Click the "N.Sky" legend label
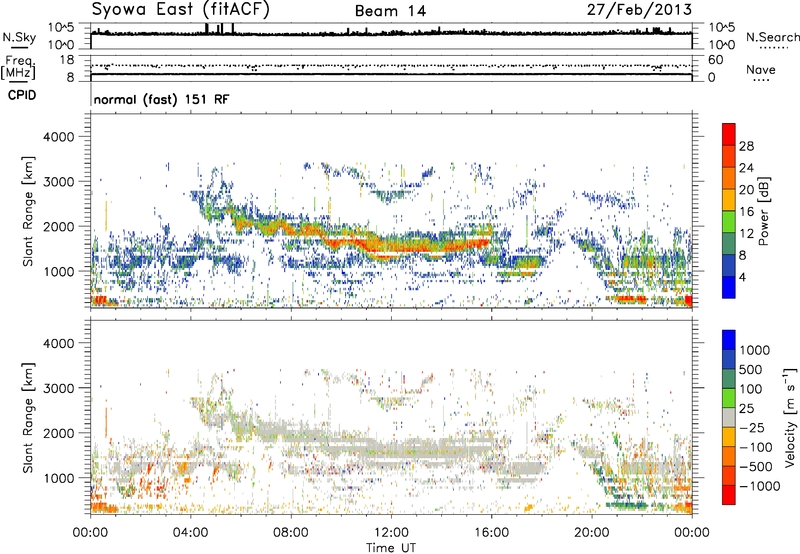 click(19, 37)
